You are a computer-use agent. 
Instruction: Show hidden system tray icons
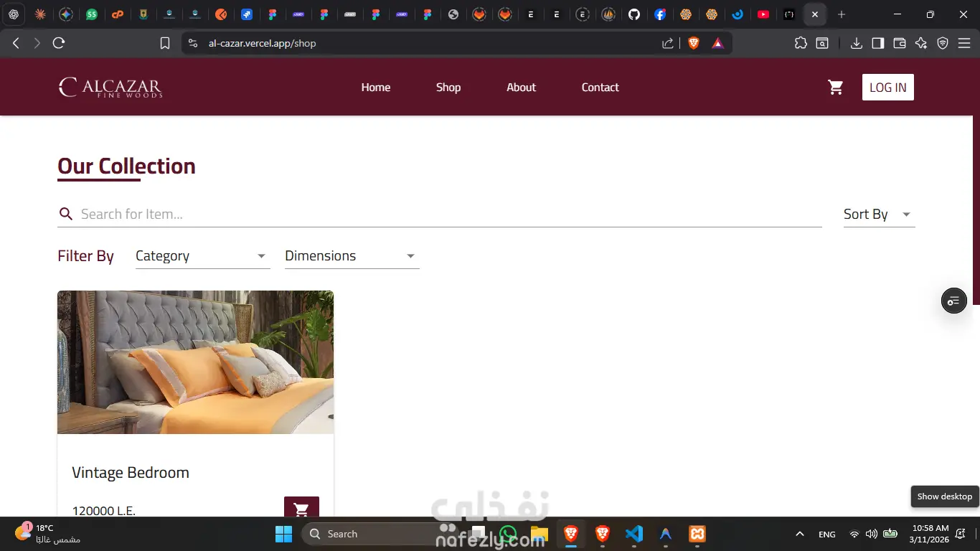coord(799,534)
